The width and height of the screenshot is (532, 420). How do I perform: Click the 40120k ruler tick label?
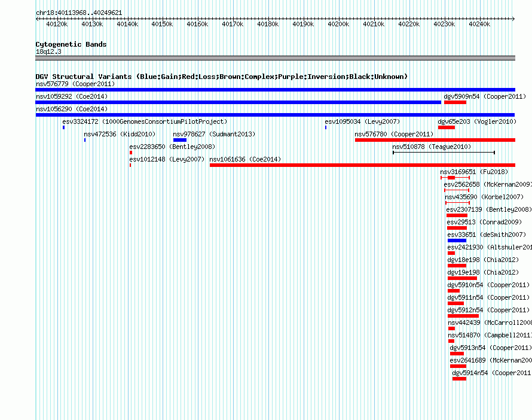coord(57,24)
